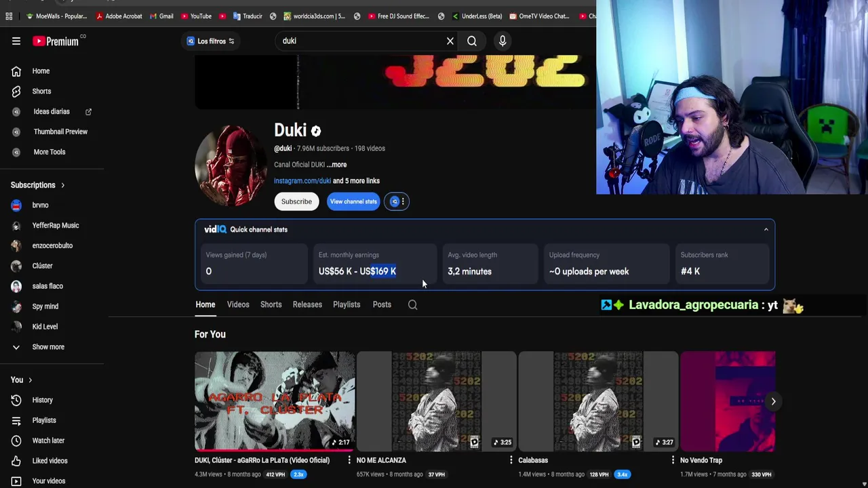The height and width of the screenshot is (488, 868).
Task: Click verified badge next to Duki
Action: tap(316, 131)
